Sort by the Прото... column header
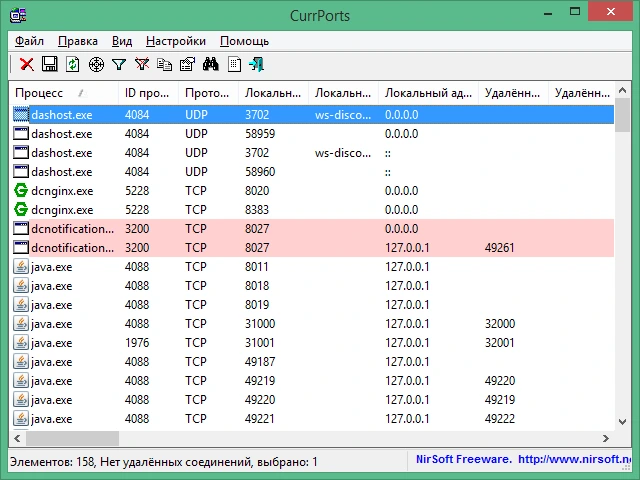The height and width of the screenshot is (480, 640). (208, 93)
